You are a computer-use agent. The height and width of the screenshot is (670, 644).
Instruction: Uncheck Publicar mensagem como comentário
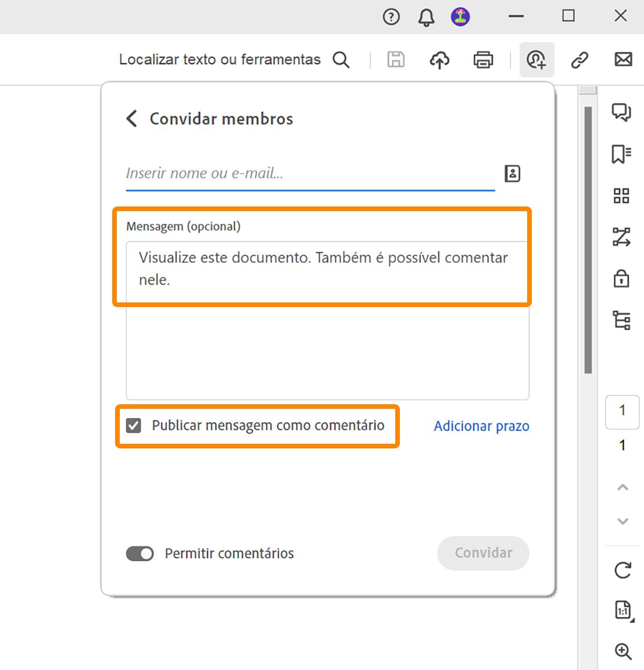(x=134, y=426)
